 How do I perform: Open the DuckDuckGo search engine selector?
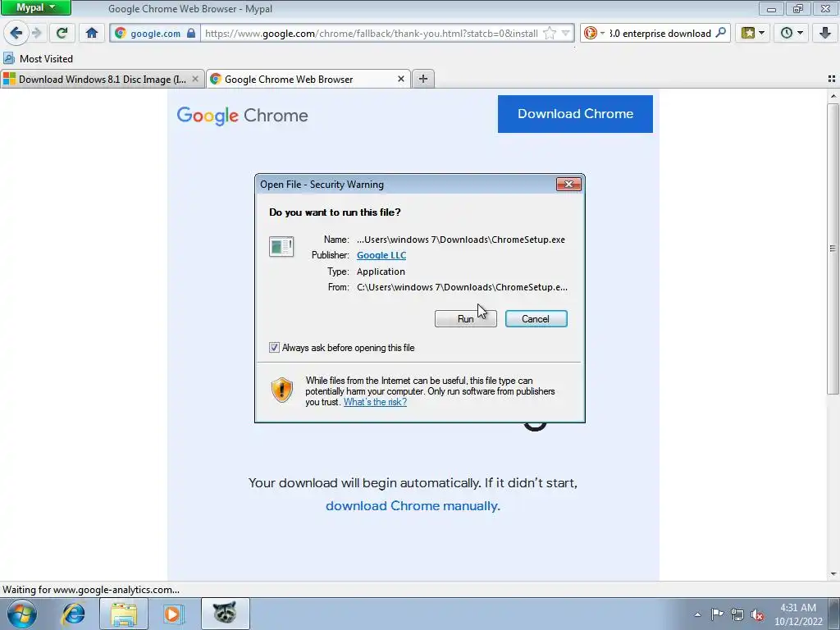coord(594,33)
